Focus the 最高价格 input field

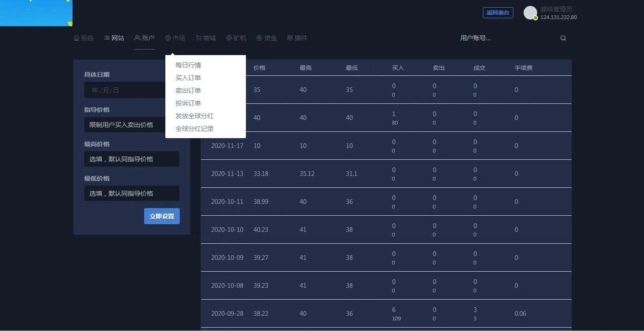pyautogui.click(x=132, y=159)
